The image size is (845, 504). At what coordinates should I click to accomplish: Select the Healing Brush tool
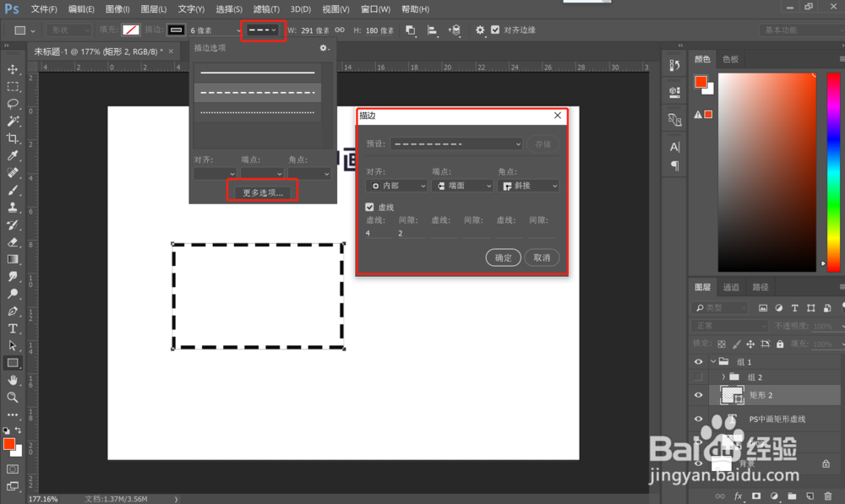tap(13, 173)
